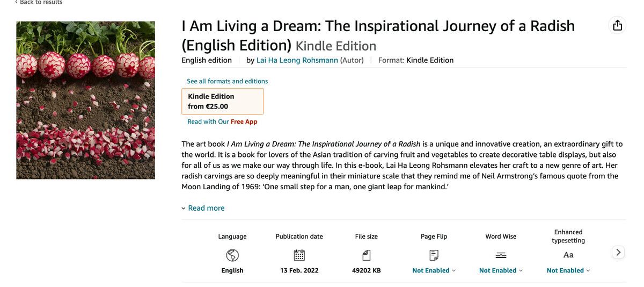Image resolution: width=644 pixels, height=287 pixels.
Task: Click the radish book cover image
Action: [x=86, y=100]
